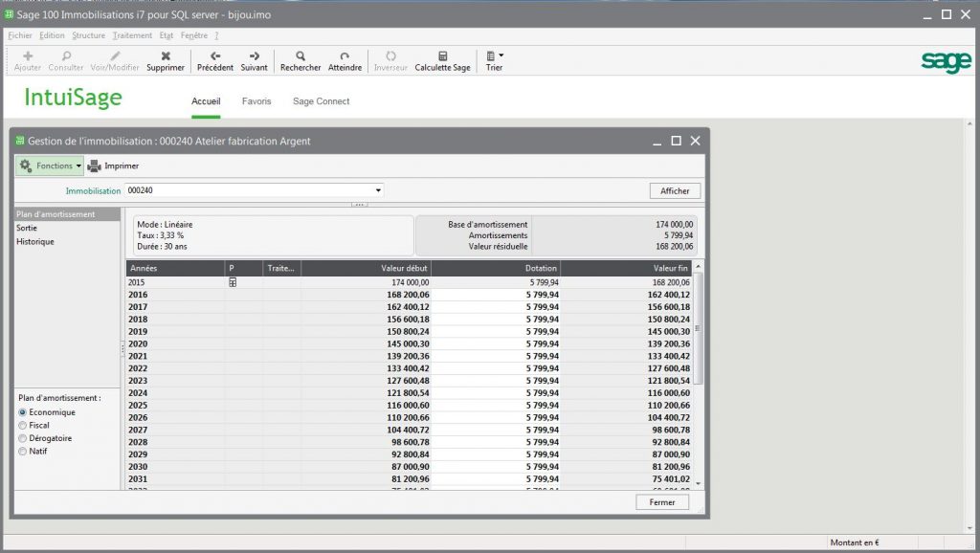Select the Economique amortization plan

23,412
